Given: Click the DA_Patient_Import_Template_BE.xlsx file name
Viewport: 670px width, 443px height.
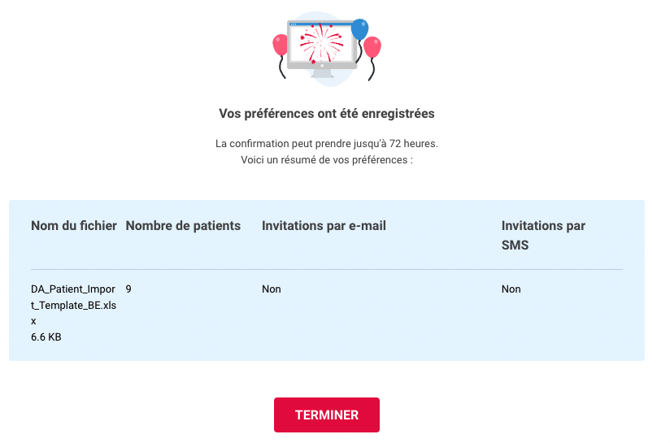Looking at the screenshot, I should click(x=73, y=305).
